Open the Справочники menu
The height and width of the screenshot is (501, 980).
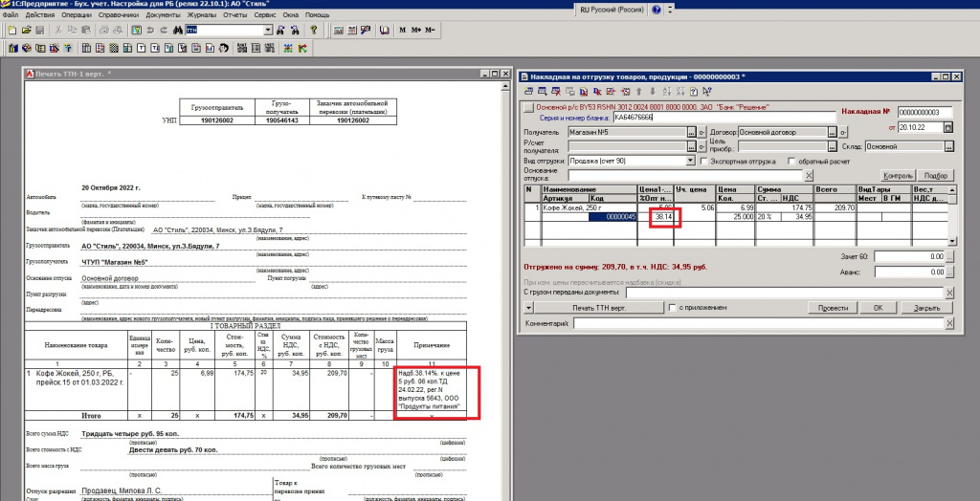(x=117, y=15)
